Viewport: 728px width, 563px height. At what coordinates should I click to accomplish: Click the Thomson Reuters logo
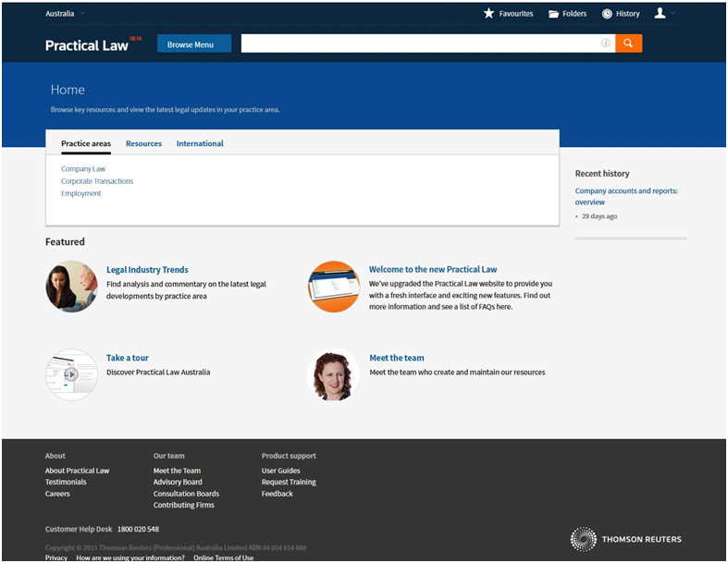click(x=625, y=539)
